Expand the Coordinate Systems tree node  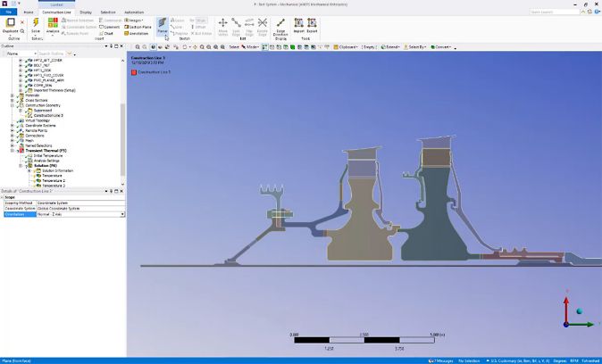[13, 126]
